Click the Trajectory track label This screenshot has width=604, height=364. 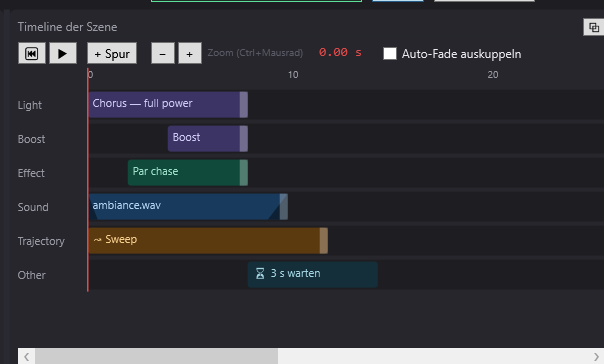pos(41,242)
